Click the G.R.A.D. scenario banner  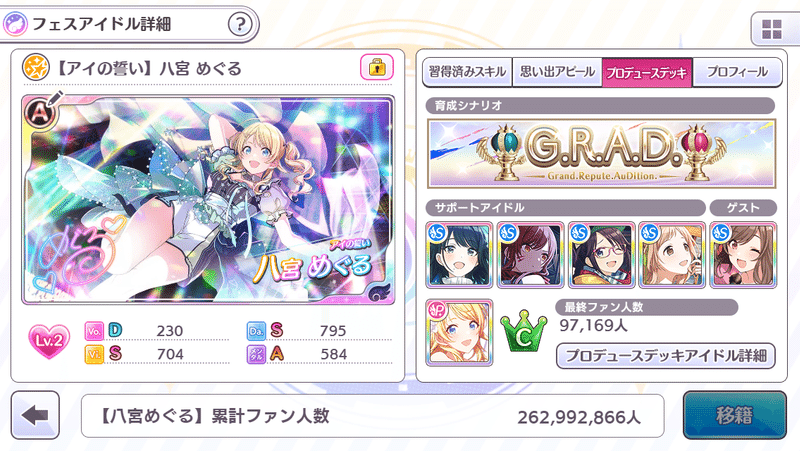coord(602,154)
